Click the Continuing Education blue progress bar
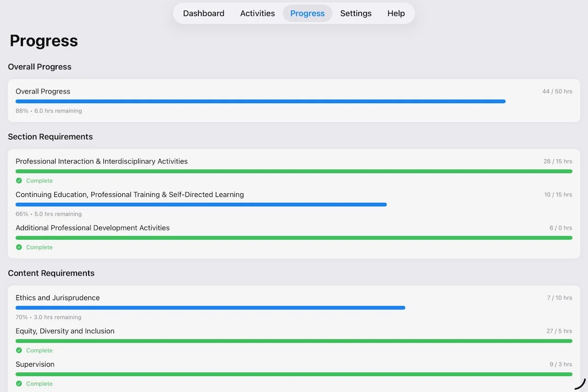588x392 pixels. 201,205
